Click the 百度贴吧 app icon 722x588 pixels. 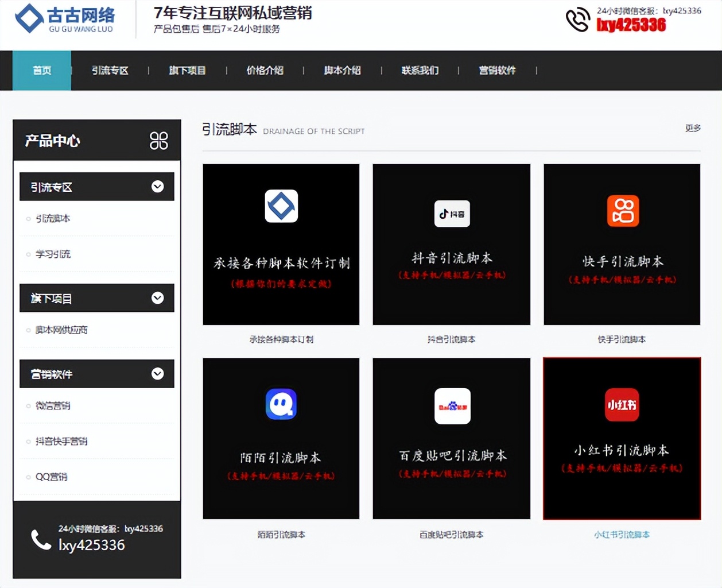coord(452,406)
